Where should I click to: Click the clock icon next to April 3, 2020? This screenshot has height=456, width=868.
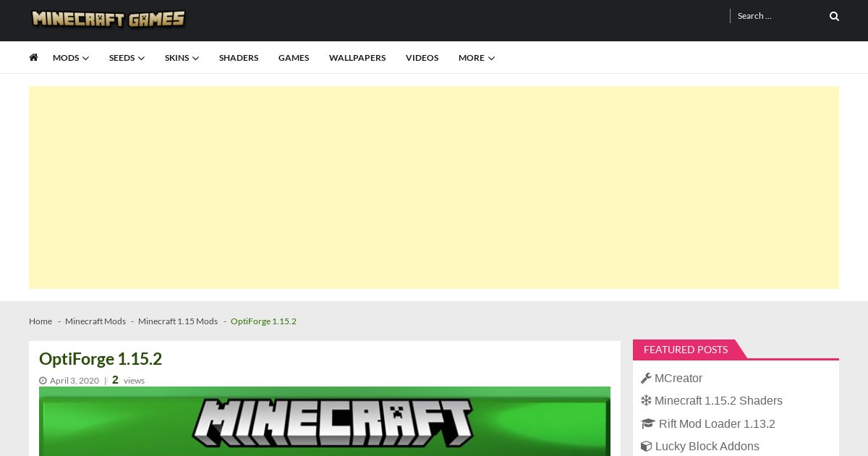(43, 381)
